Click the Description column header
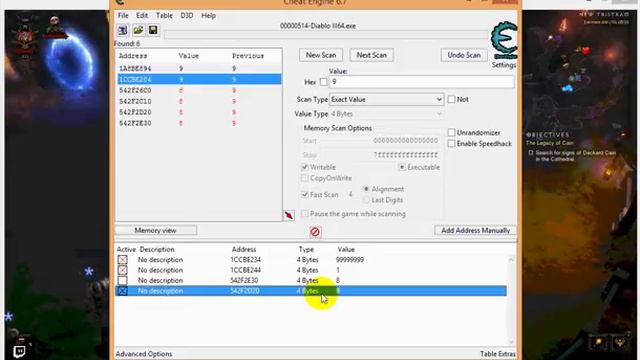 (x=157, y=249)
